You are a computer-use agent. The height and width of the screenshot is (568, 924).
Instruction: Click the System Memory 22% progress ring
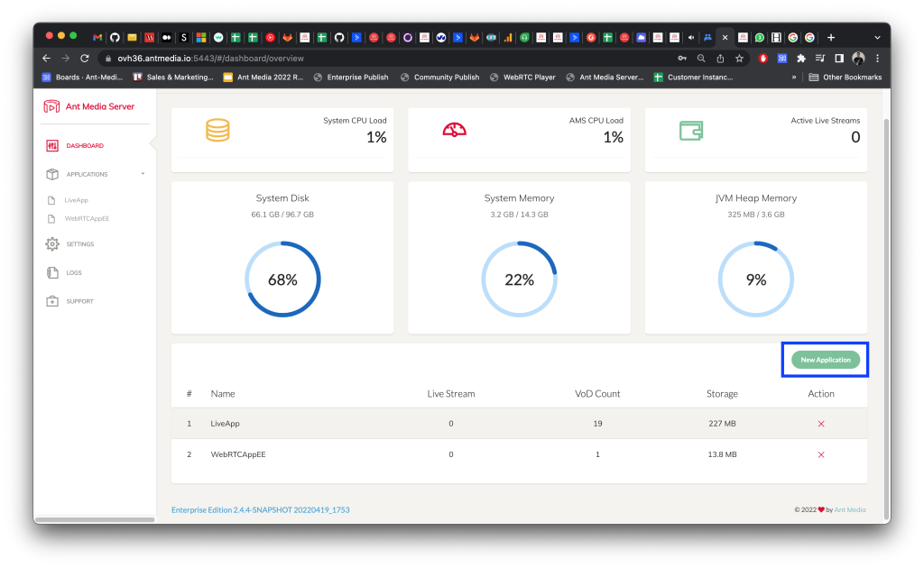[x=519, y=279]
